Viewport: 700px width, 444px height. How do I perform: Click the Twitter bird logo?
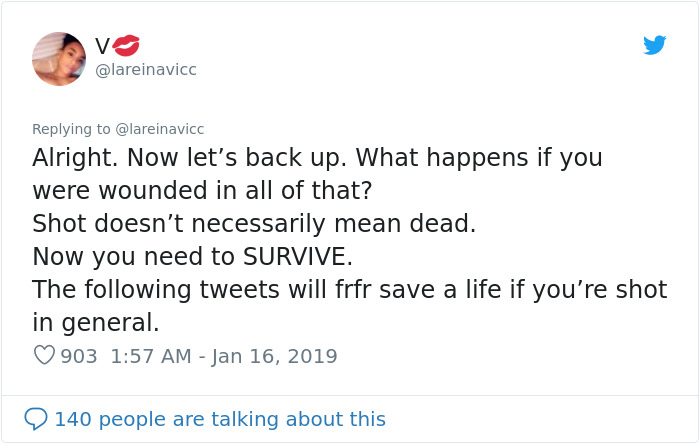[655, 46]
